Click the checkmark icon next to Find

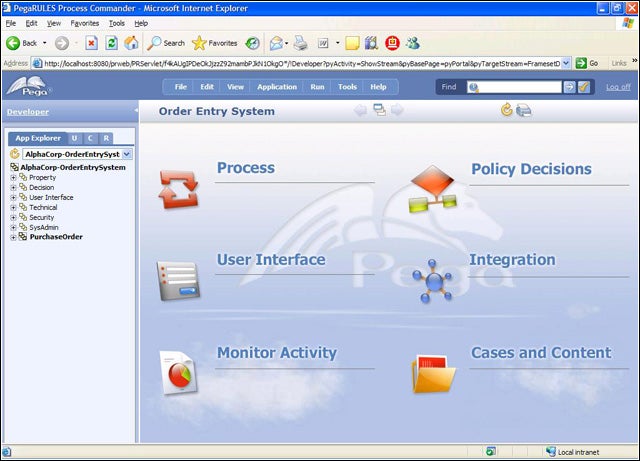(x=584, y=87)
